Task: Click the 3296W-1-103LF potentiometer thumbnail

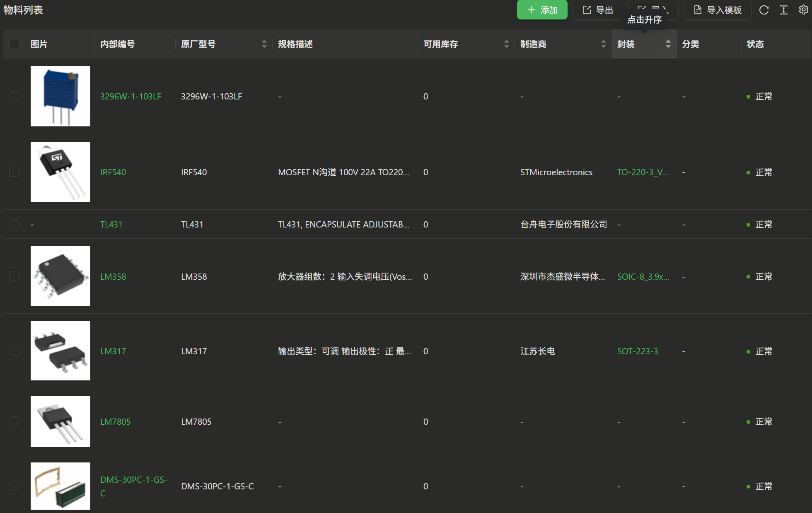Action: (60, 96)
